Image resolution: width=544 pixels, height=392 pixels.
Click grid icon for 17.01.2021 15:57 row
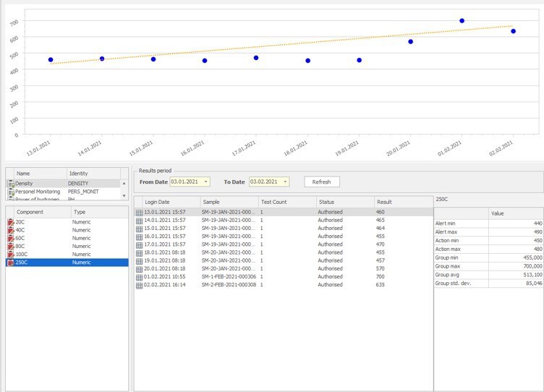coord(139,244)
